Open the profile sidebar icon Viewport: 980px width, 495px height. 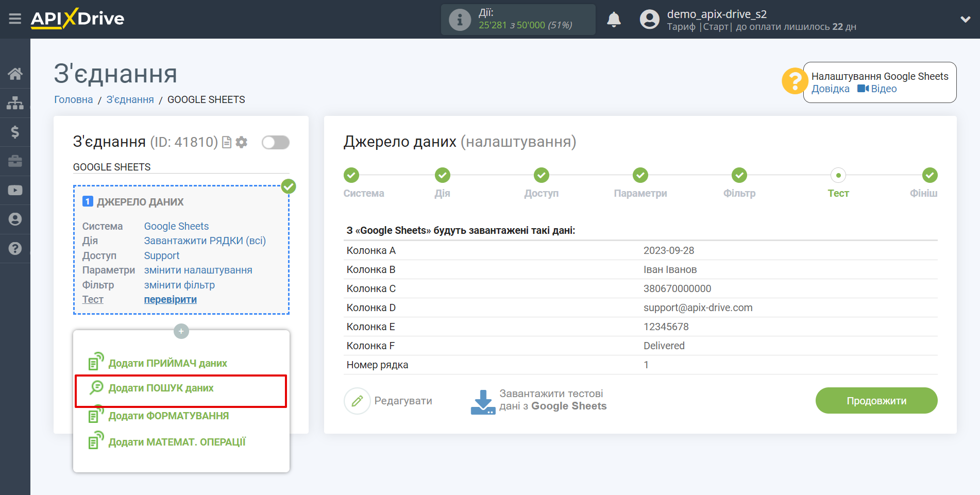pyautogui.click(x=15, y=219)
